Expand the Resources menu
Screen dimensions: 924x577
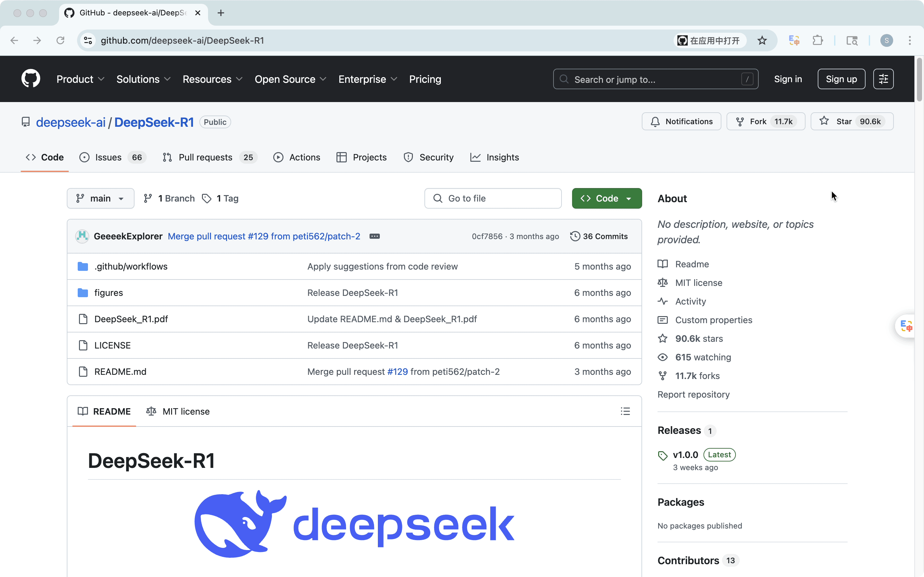click(213, 79)
